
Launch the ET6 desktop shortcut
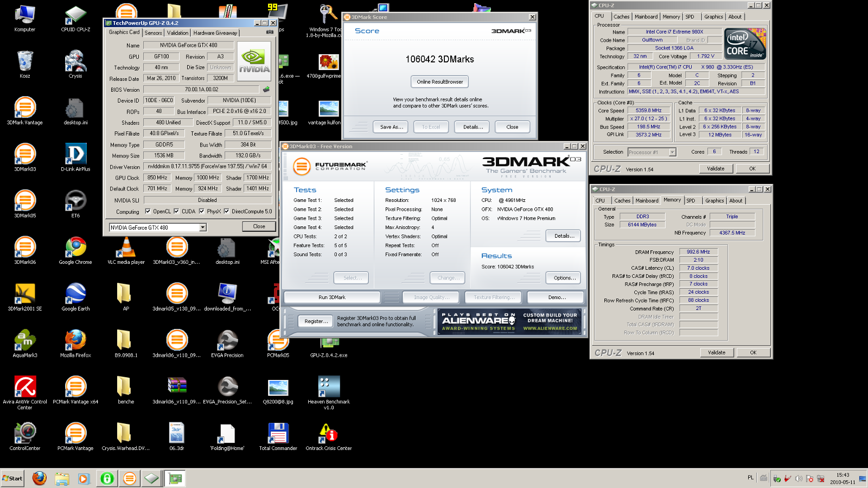click(75, 204)
